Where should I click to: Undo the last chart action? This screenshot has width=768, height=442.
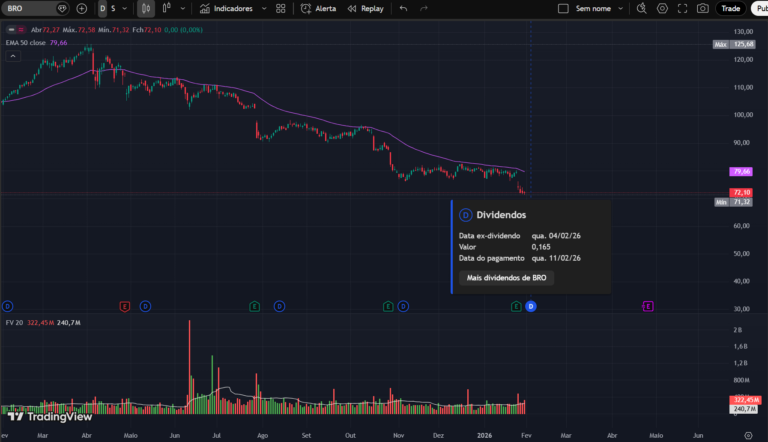pos(403,8)
